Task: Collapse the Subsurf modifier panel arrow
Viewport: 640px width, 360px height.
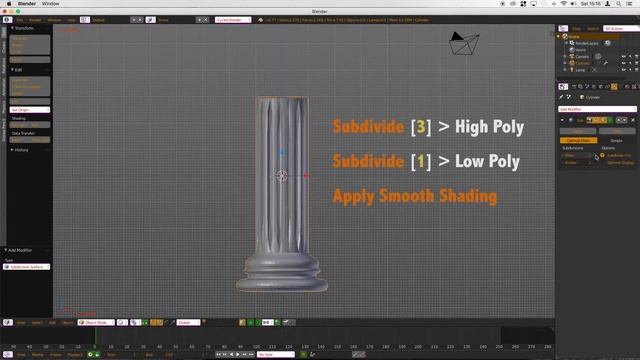Action: pos(562,120)
